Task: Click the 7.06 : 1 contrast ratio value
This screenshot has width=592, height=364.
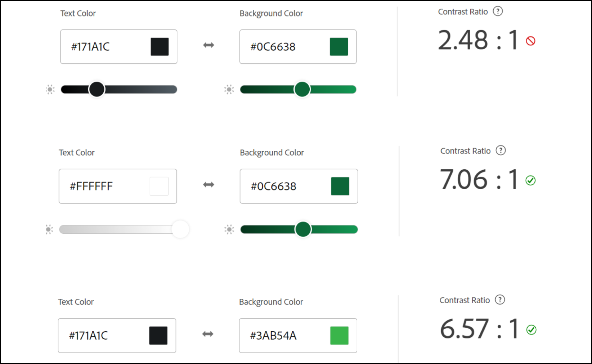Action: [x=479, y=179]
